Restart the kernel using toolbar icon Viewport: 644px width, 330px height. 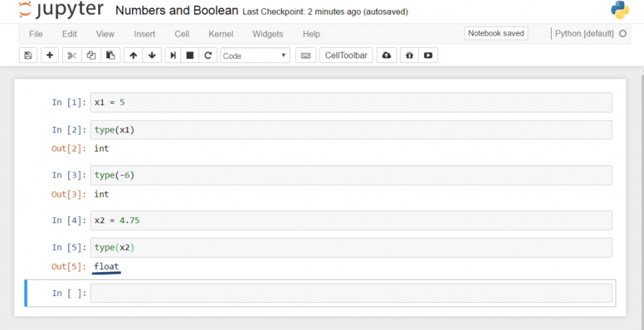(x=208, y=55)
